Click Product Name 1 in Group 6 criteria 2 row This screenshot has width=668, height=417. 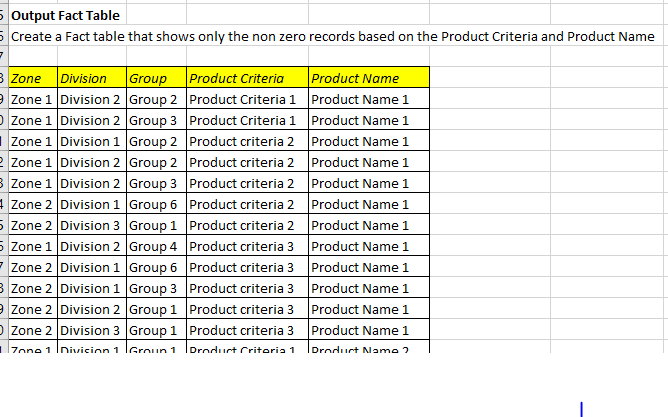(369, 204)
